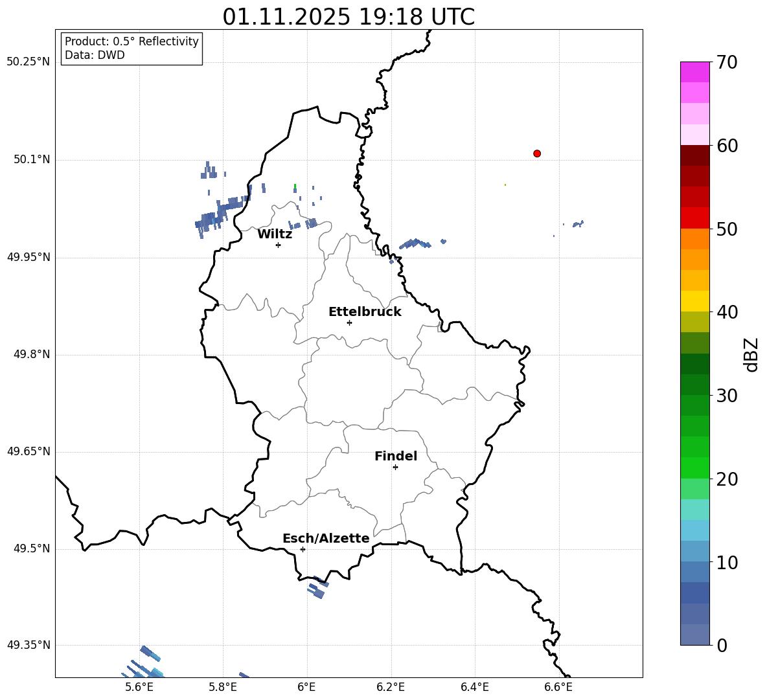Click the yellow 40 dBZ colorbar segment
This screenshot has height=700, width=767.
694,301
